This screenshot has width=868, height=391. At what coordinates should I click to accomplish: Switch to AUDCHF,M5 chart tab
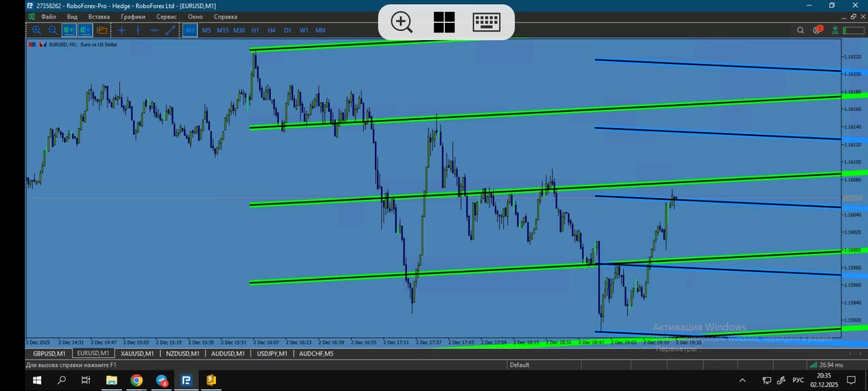coord(316,354)
